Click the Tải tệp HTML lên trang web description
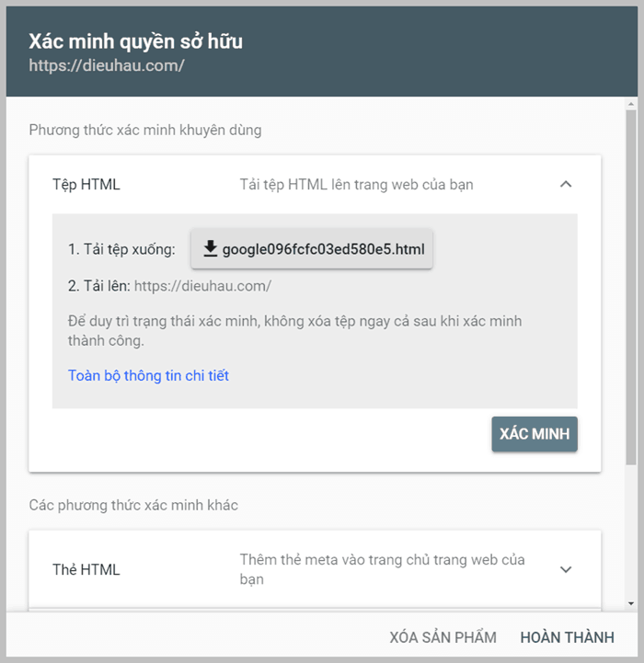The width and height of the screenshot is (644, 663). point(356,185)
